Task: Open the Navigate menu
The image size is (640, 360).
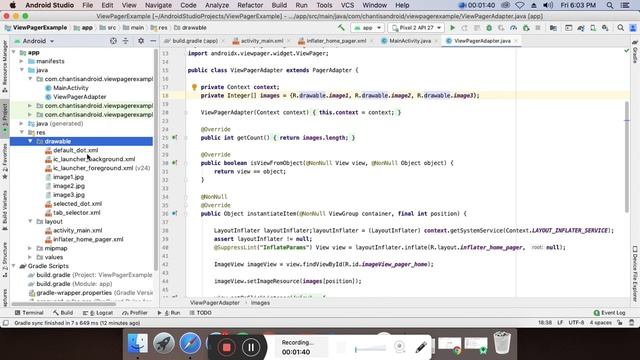Action: [158, 5]
